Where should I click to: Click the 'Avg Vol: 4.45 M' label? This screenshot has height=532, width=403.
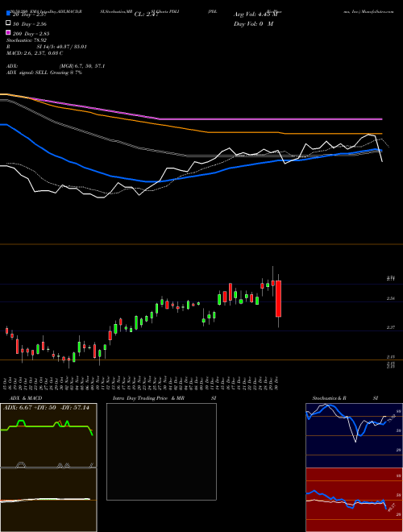256,15
